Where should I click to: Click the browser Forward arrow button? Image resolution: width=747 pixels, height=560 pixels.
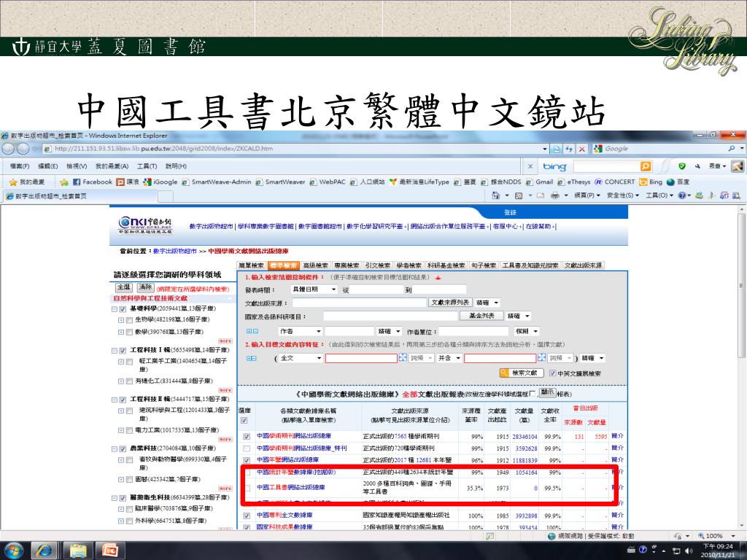tap(23, 149)
